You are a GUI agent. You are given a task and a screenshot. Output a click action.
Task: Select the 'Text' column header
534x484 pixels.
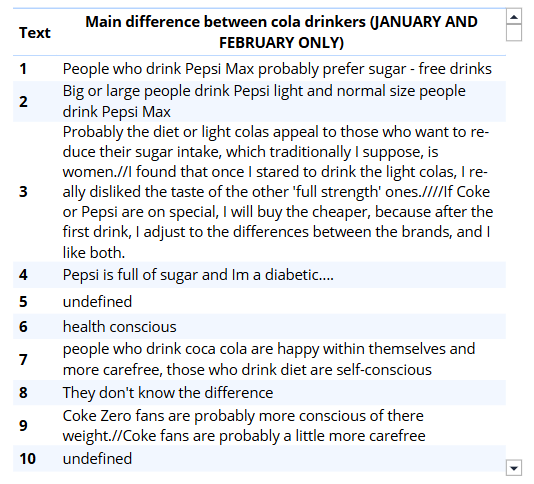[35, 33]
